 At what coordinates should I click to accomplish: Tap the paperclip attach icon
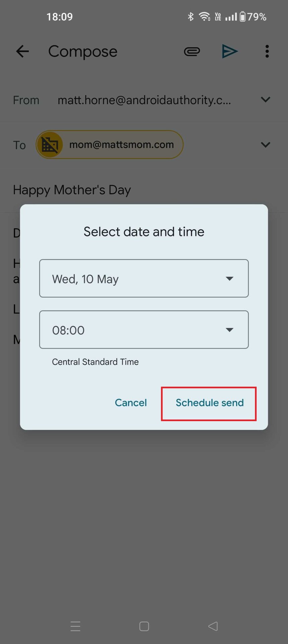tap(192, 51)
